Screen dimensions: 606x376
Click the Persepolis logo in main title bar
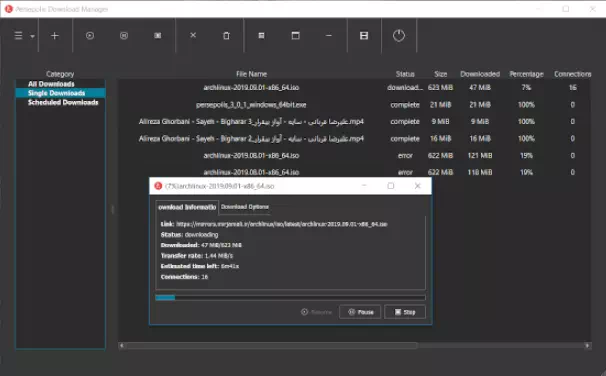[x=9, y=9]
